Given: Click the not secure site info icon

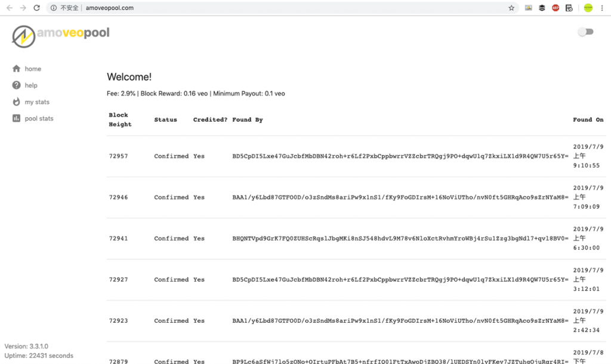Looking at the screenshot, I should pos(54,8).
